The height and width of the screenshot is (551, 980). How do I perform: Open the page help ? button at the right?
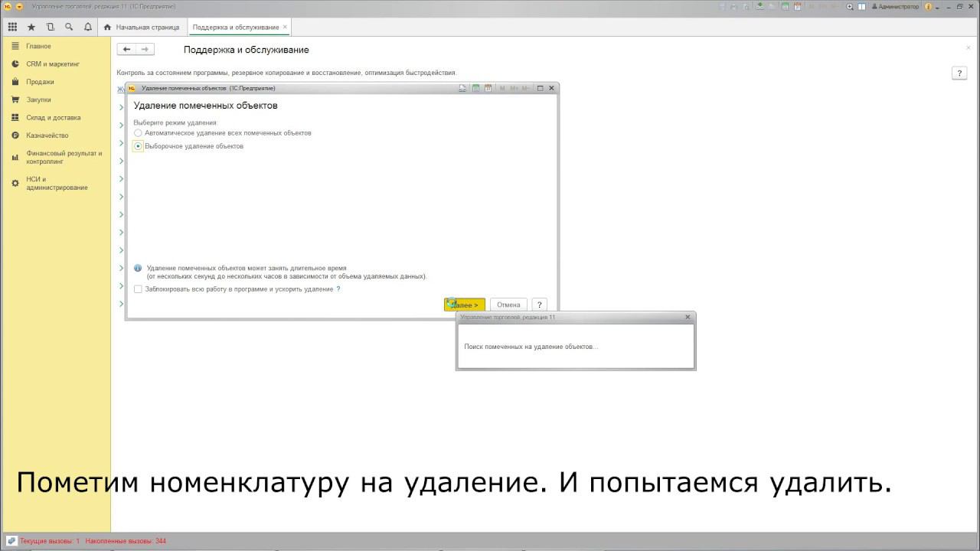[x=959, y=73]
